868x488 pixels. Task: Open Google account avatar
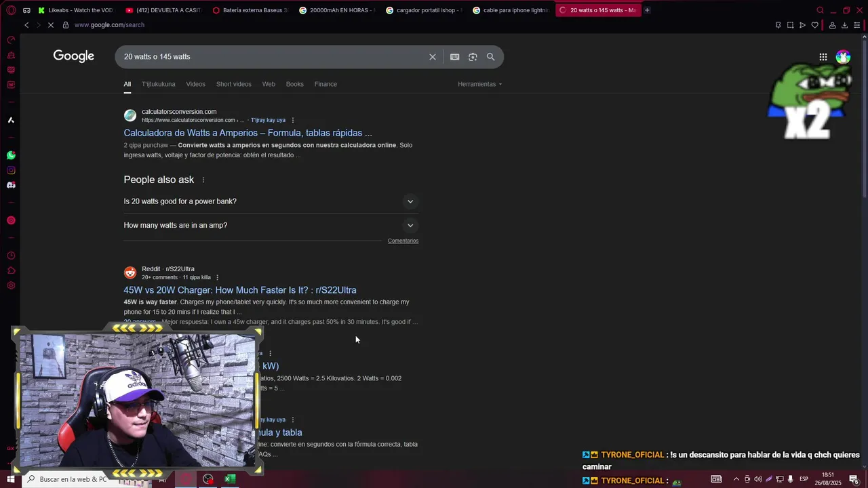click(x=843, y=57)
